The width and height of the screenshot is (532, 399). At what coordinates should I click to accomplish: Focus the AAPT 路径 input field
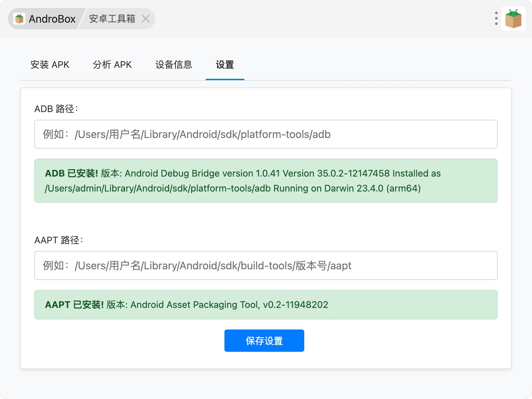coord(266,266)
